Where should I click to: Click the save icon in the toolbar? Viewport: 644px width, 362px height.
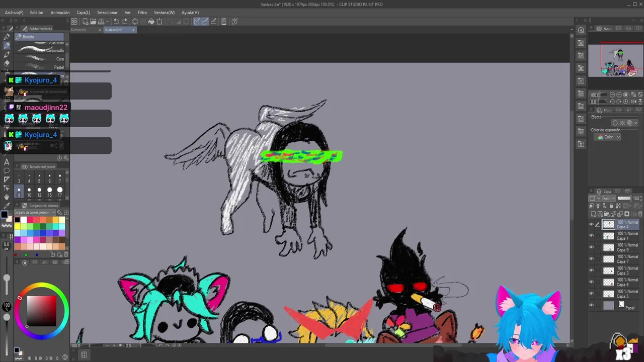tap(101, 21)
